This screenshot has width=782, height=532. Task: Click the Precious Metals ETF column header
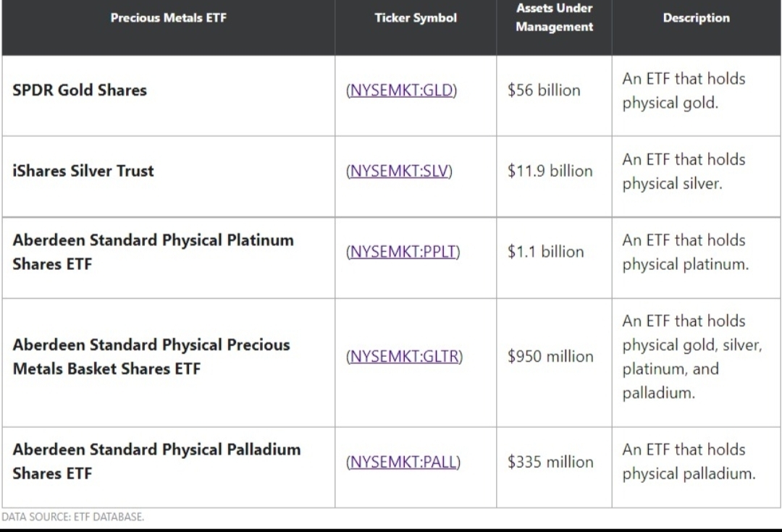point(168,18)
